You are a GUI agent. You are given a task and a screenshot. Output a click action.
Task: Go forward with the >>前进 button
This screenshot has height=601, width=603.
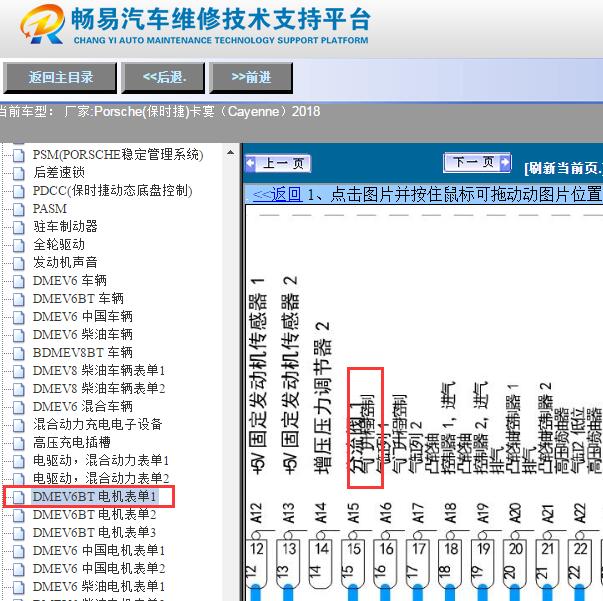coord(251,78)
